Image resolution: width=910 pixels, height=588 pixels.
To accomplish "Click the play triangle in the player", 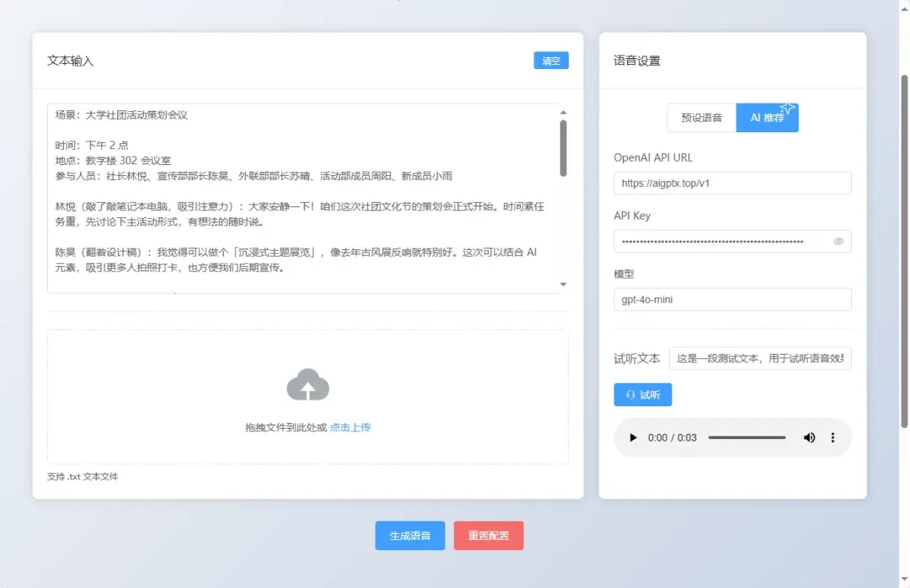I will 633,437.
